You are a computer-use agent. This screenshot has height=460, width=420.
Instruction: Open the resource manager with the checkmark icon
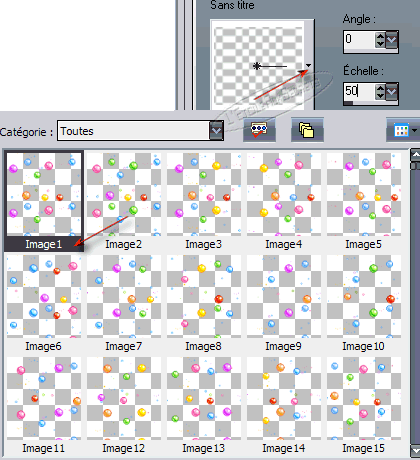[259, 130]
